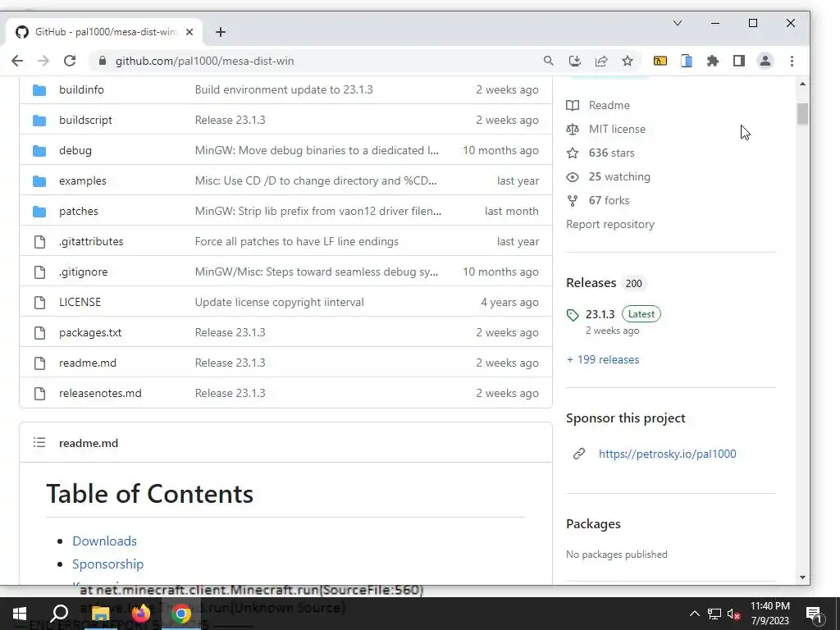Click the '+ 199 releases' link
The width and height of the screenshot is (840, 630).
(x=603, y=359)
